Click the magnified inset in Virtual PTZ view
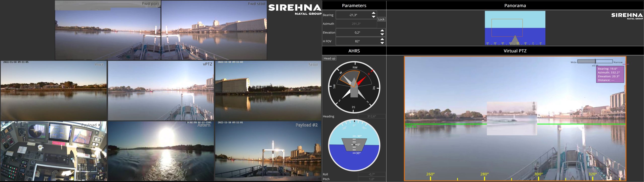The width and height of the screenshot is (644, 182). click(x=512, y=118)
